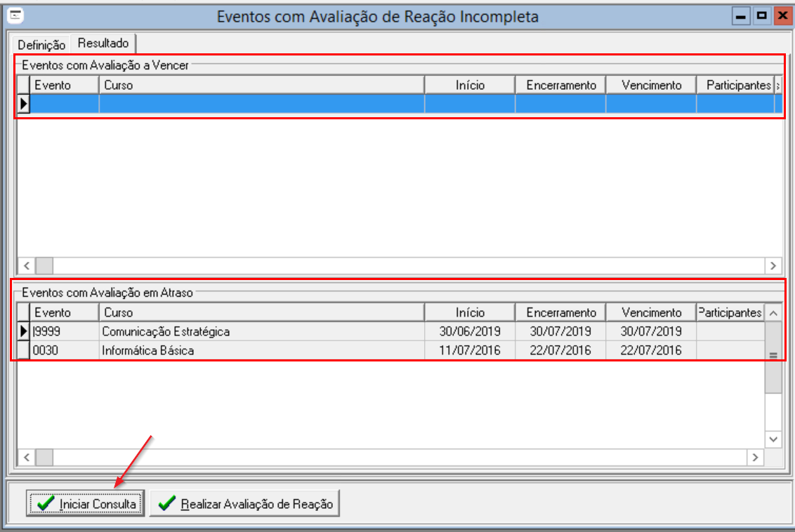The height and width of the screenshot is (532, 795).
Task: Click Encerramento header in A Vencer grid
Action: pyautogui.click(x=560, y=85)
